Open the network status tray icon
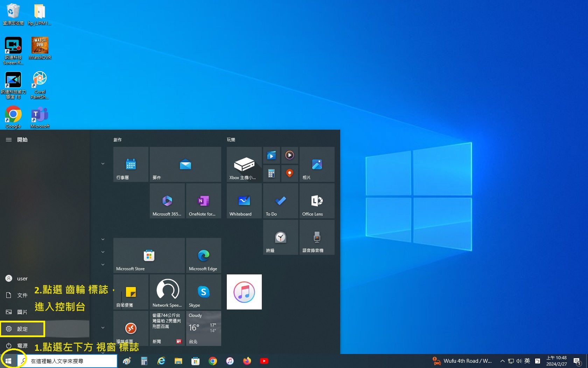Image resolution: width=588 pixels, height=368 pixels. pyautogui.click(x=511, y=361)
